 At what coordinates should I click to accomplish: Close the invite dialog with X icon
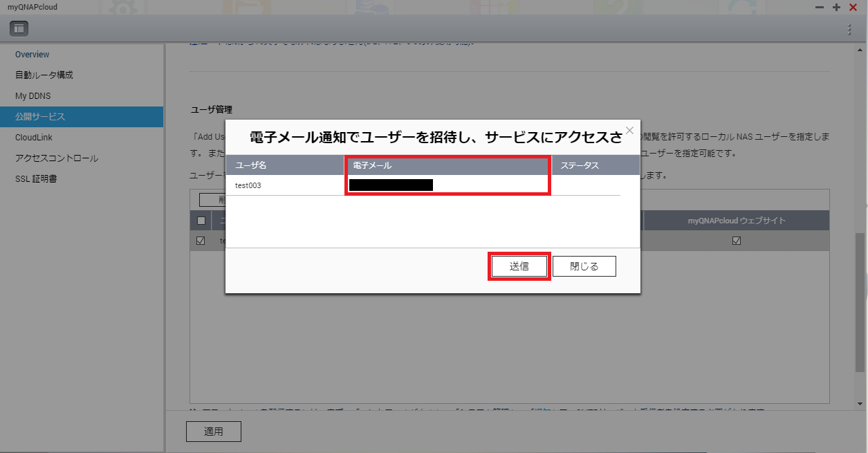click(629, 130)
